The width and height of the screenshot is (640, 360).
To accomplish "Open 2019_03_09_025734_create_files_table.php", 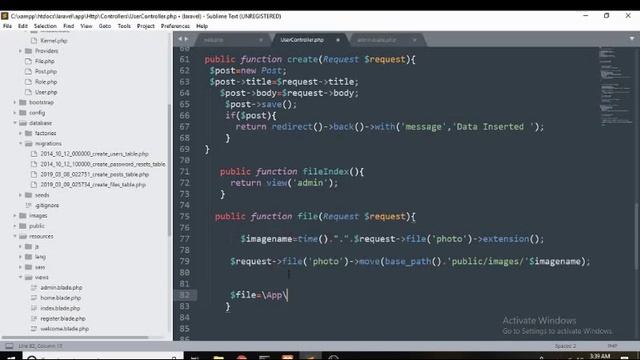I will pyautogui.click(x=93, y=184).
